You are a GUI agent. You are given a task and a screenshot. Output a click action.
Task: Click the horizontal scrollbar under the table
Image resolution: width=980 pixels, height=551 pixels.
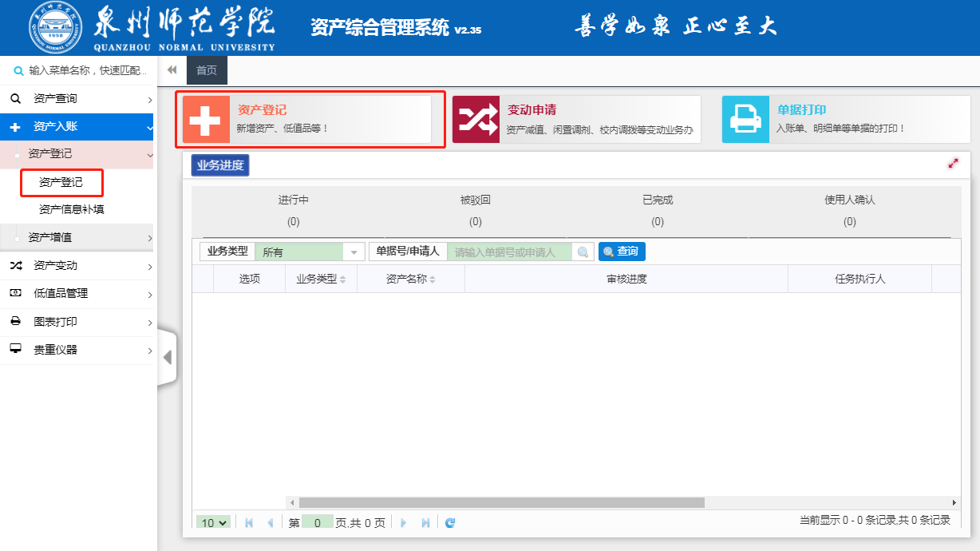(501, 503)
